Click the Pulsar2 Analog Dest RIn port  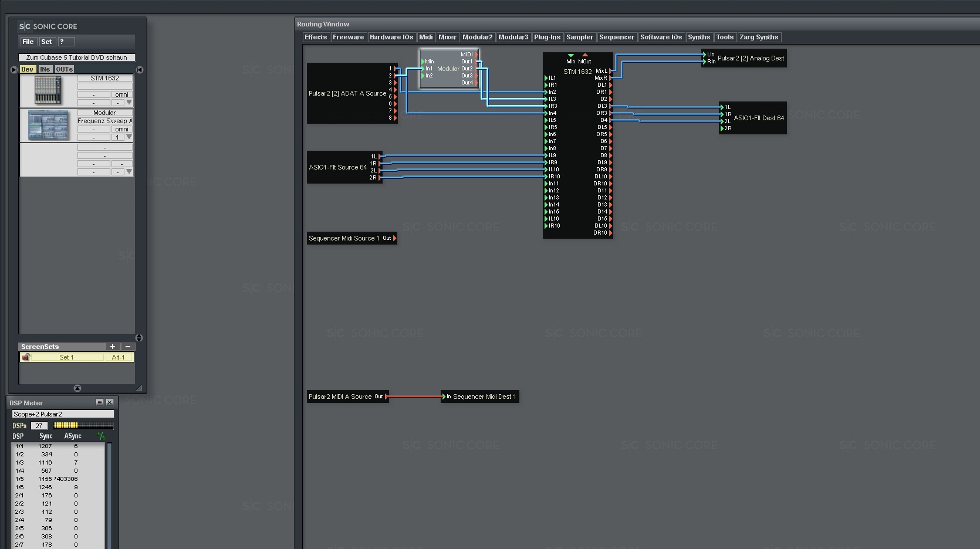point(704,62)
